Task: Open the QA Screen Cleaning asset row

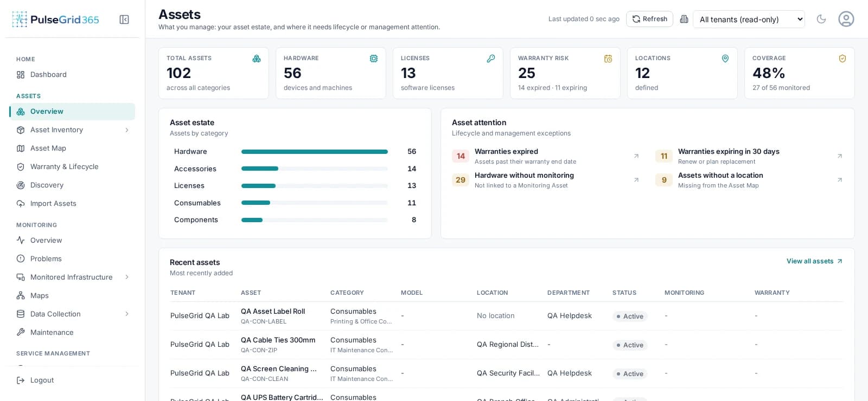Action: pyautogui.click(x=507, y=373)
